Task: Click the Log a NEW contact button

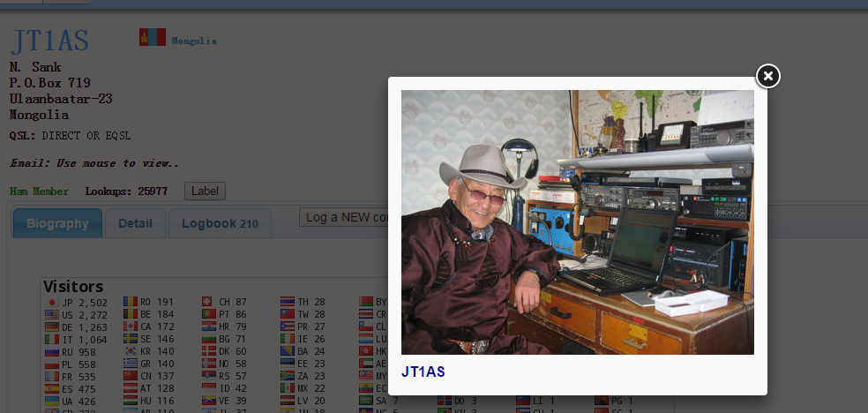Action: pos(343,217)
